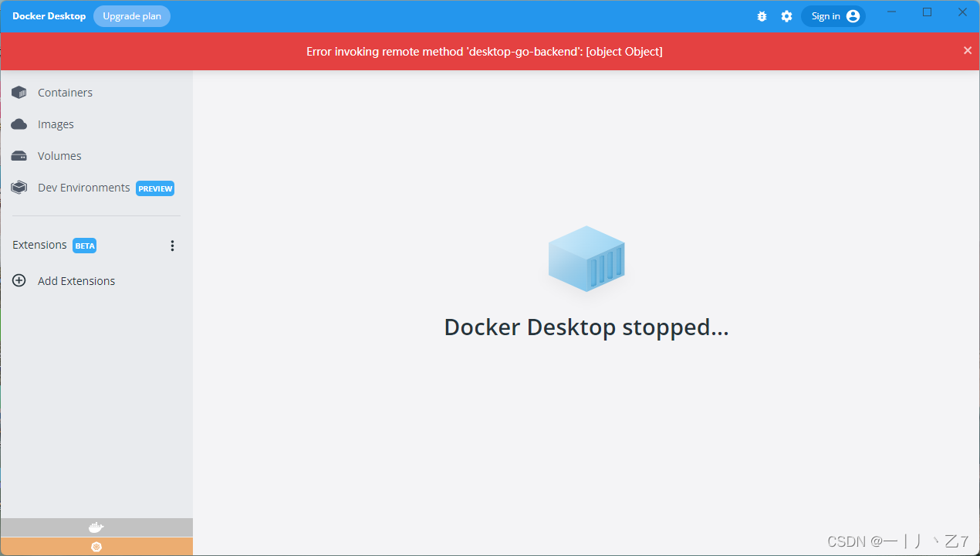The image size is (980, 556).
Task: Go to the Containers section
Action: [x=65, y=93]
